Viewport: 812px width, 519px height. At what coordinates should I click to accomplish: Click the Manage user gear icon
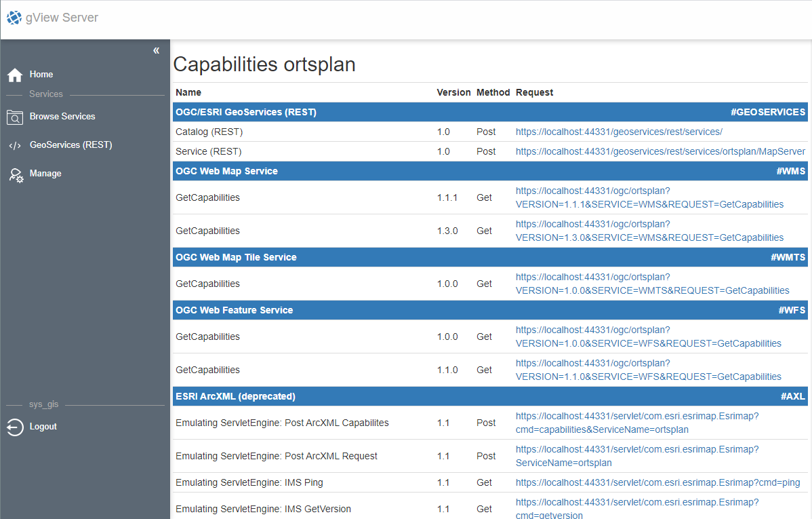16,175
